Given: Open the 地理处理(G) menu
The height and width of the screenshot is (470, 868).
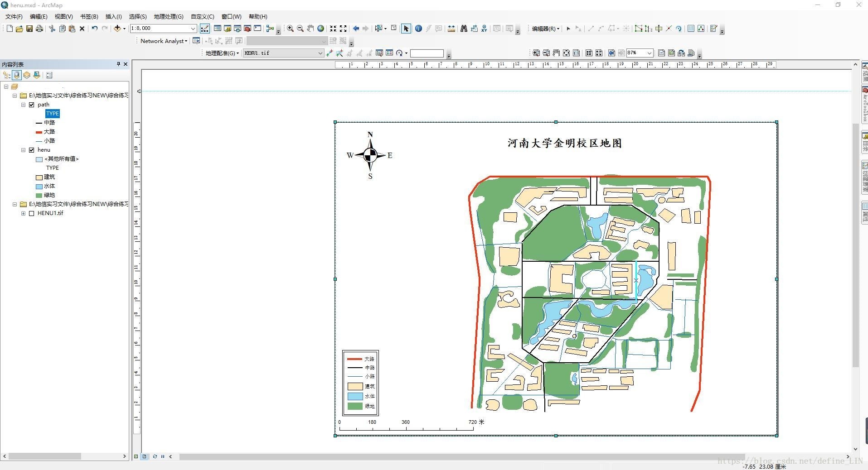Looking at the screenshot, I should coord(168,16).
